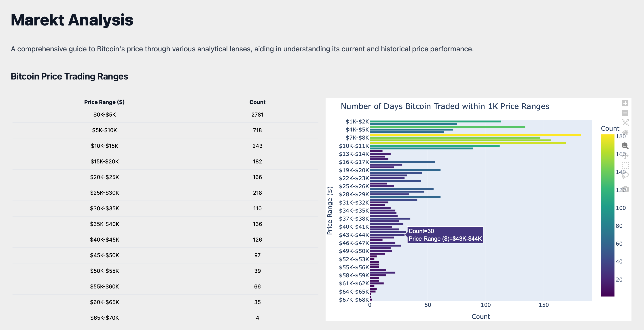This screenshot has width=644, height=330.
Task: Reset axes with the home icon
Action: click(x=625, y=132)
